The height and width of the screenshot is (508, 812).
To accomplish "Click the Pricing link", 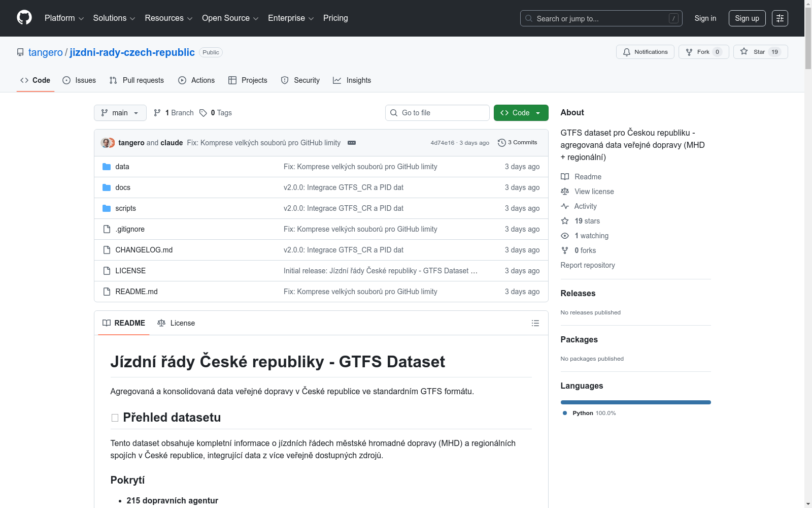I will point(335,18).
